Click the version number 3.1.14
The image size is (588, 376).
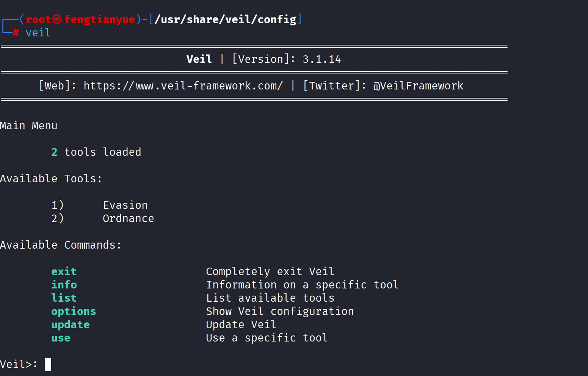[321, 59]
